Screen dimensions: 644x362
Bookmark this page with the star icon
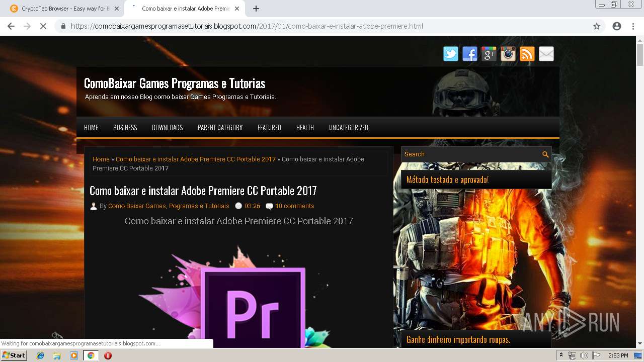597,26
